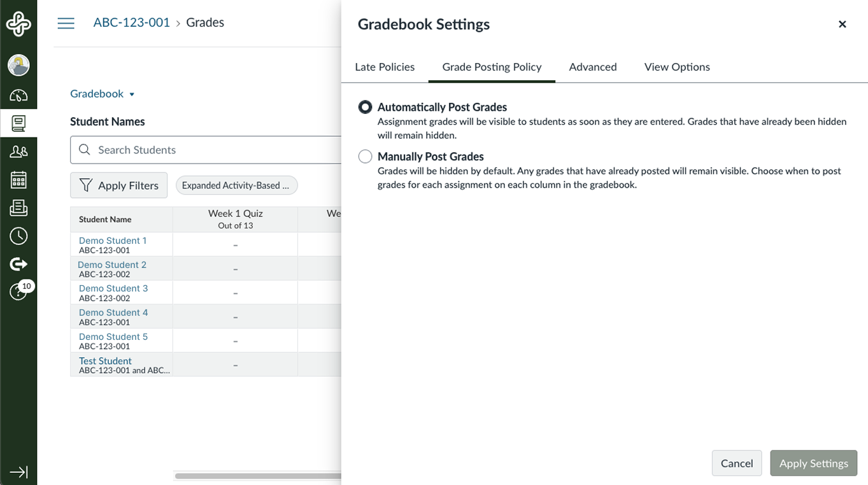868x485 pixels.
Task: Switch to the Late Policies tab
Action: tap(385, 67)
